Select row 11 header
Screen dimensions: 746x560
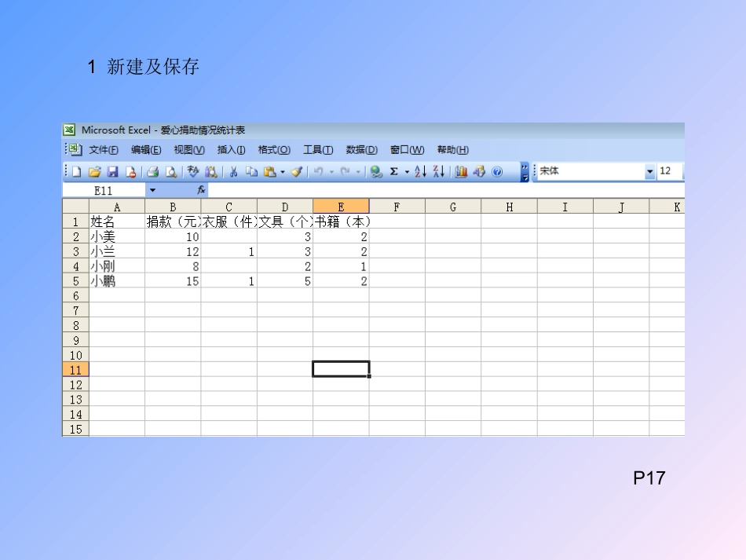pos(75,370)
